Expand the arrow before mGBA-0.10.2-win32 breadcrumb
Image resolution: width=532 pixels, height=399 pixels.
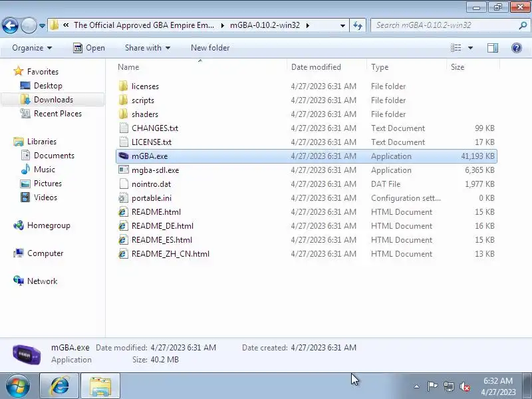[x=223, y=25]
